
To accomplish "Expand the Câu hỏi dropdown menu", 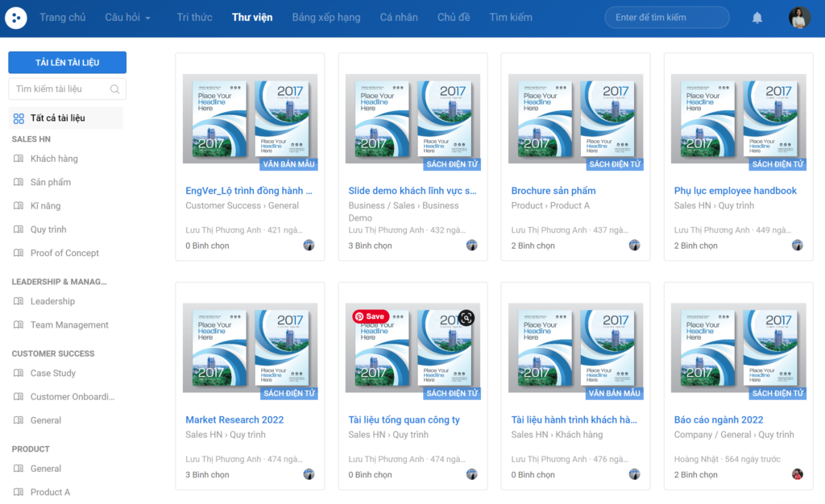I will coord(128,18).
